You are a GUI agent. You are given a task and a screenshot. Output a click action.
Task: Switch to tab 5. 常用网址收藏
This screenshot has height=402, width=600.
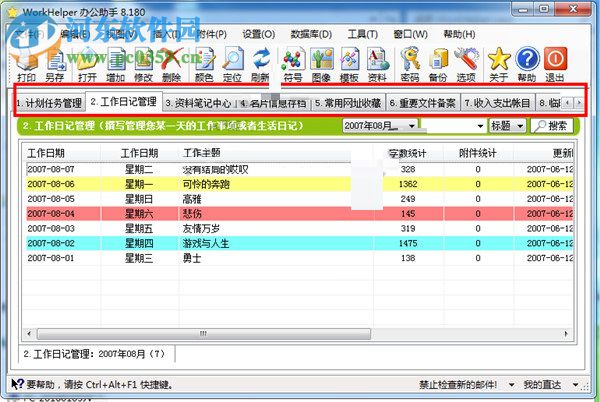coord(348,103)
